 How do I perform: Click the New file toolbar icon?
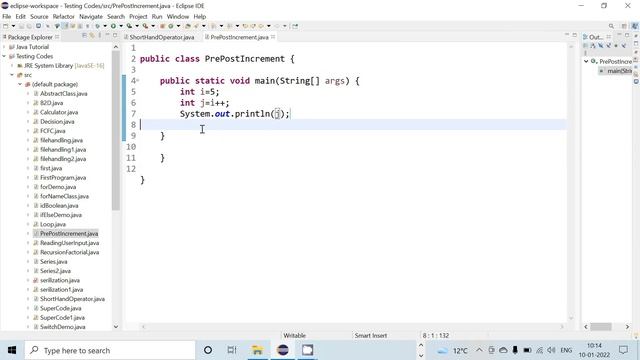pyautogui.click(x=5, y=26)
